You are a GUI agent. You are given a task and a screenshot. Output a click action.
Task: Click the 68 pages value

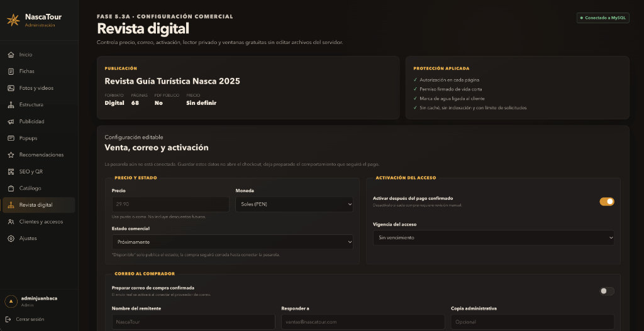point(135,103)
